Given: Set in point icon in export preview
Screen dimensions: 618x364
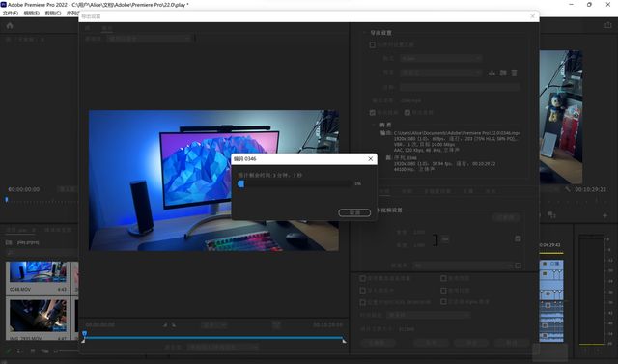Looking at the screenshot, I should pyautogui.click(x=165, y=325).
